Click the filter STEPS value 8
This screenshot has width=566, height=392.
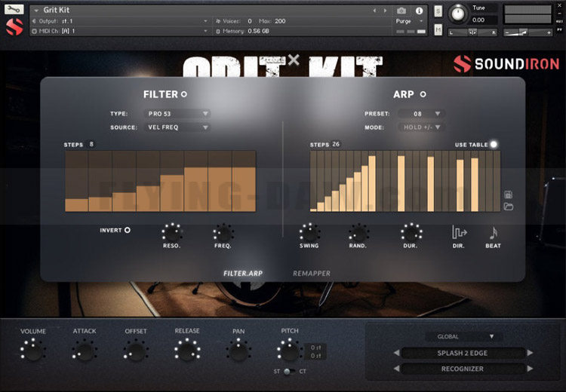tap(91, 144)
